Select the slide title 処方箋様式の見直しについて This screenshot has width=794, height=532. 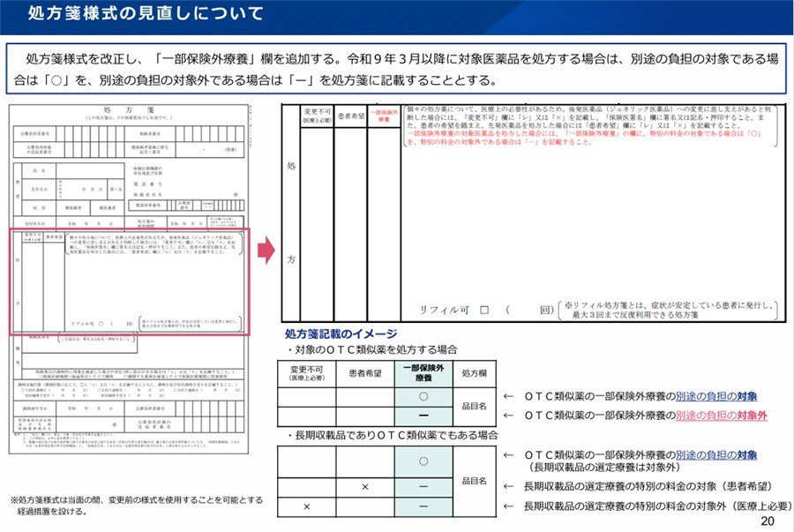tap(146, 13)
